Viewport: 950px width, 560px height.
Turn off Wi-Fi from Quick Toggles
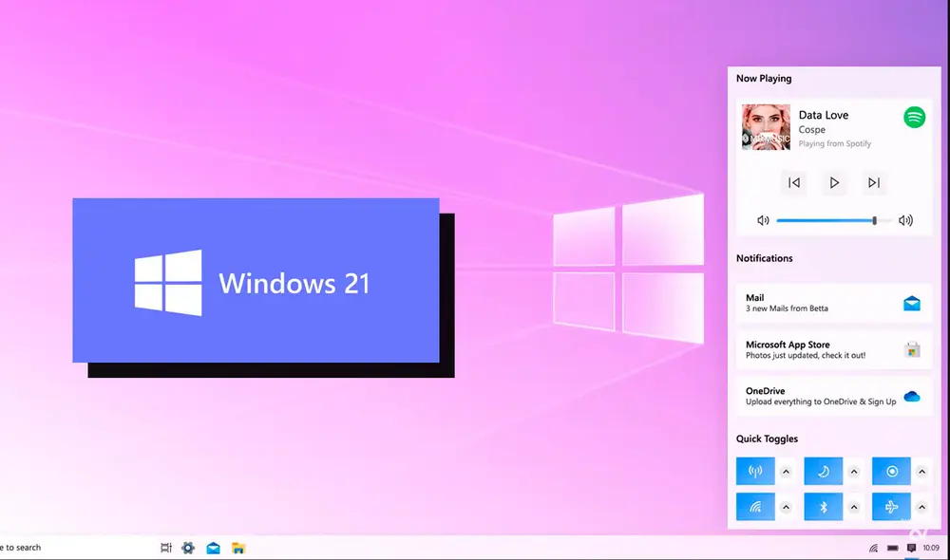pyautogui.click(x=755, y=506)
